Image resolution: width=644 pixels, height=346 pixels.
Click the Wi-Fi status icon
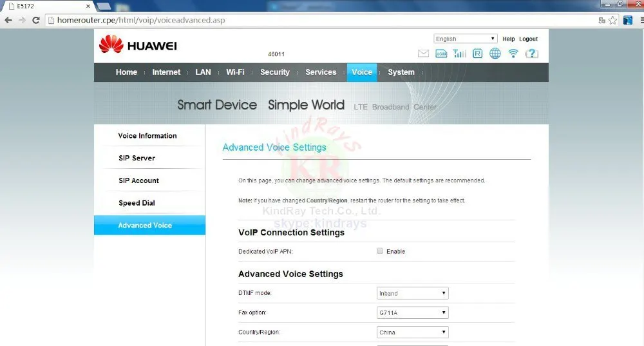[x=513, y=53]
